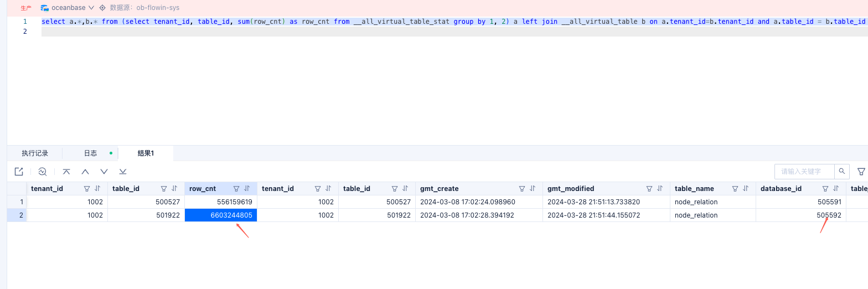Jump to last row with bottom arrow icon

[x=123, y=172]
